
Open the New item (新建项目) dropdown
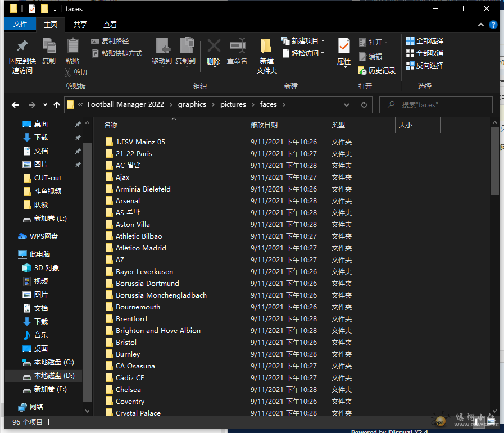click(x=303, y=41)
